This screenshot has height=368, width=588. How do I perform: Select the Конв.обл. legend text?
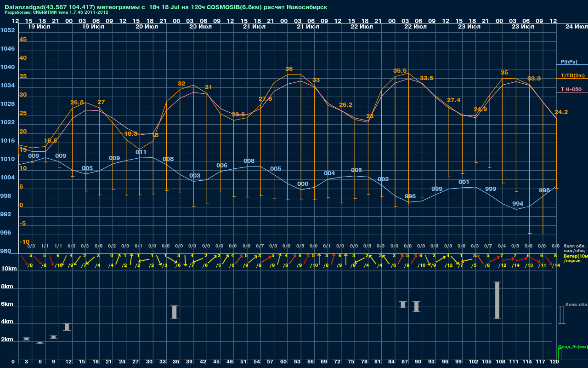tap(576, 305)
